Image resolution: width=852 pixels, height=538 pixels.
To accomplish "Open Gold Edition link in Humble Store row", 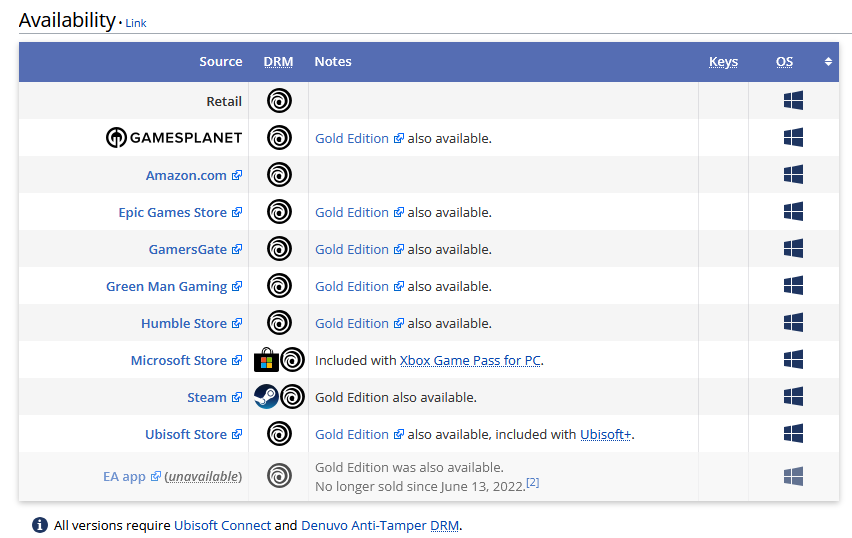I will click(359, 323).
